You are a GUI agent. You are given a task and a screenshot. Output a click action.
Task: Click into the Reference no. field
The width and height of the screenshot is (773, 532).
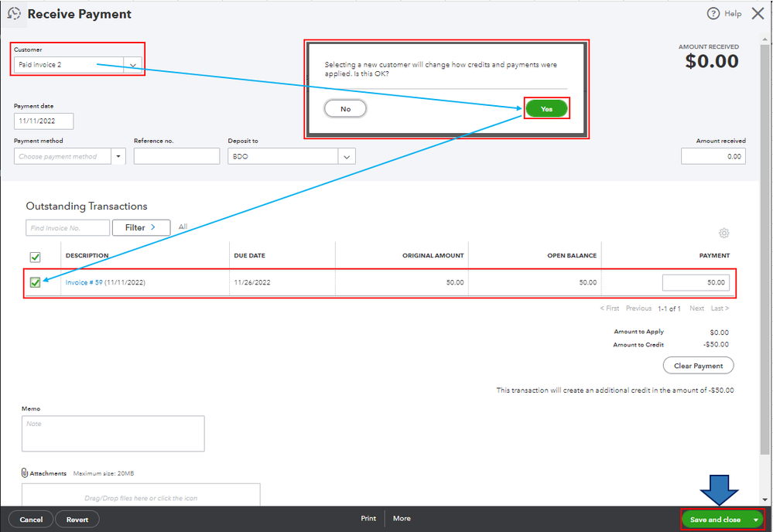(x=176, y=157)
